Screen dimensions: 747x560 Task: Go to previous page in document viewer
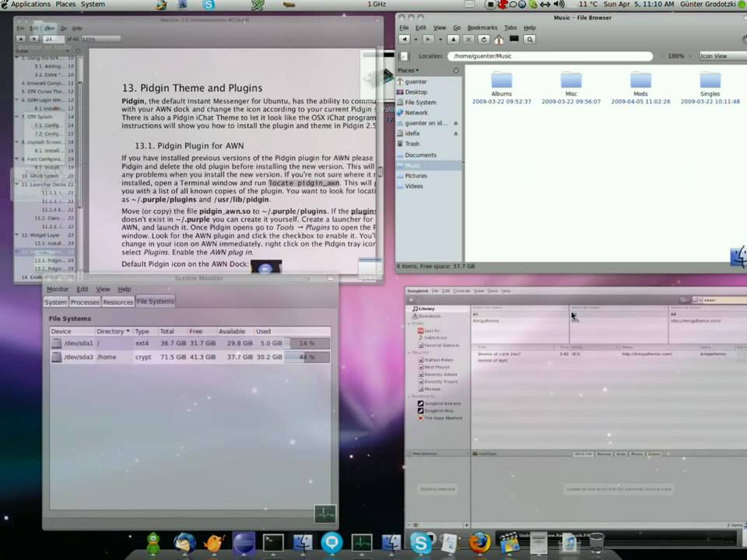tap(21, 39)
